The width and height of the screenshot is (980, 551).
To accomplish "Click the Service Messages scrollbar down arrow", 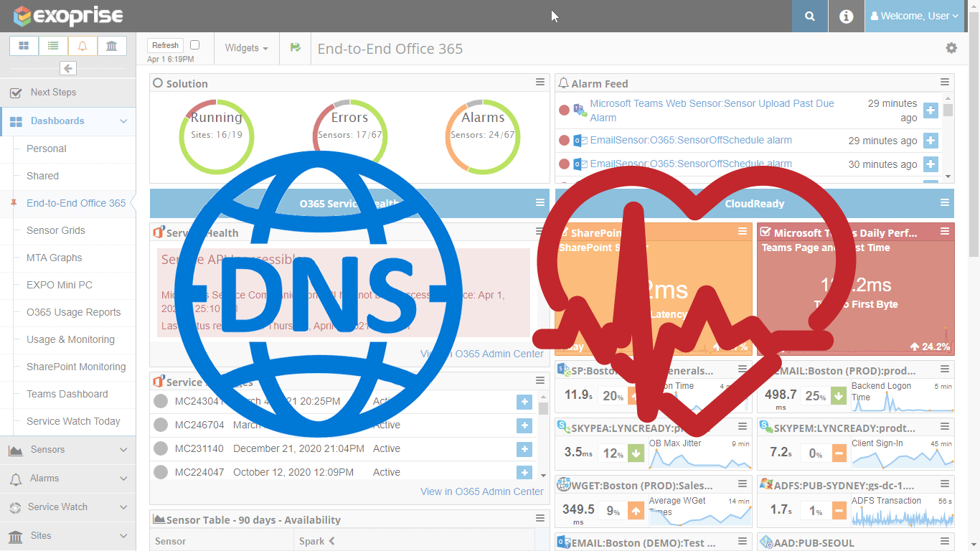I will 543,475.
